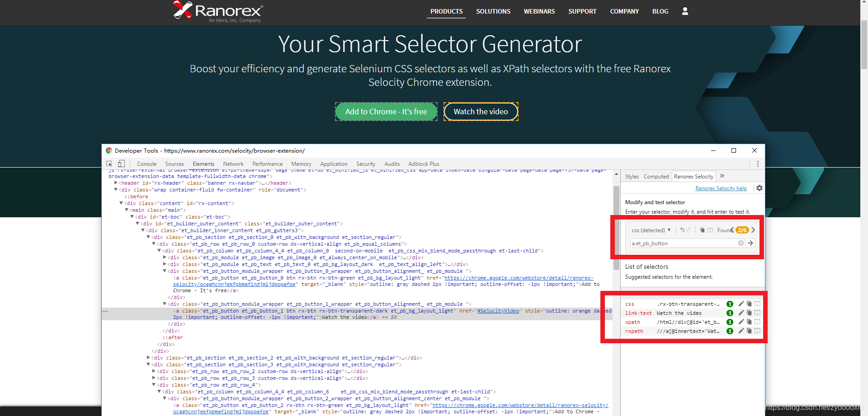Viewport: 868px width, 416px height.
Task: Copy the css suggested selector
Action: 749,304
